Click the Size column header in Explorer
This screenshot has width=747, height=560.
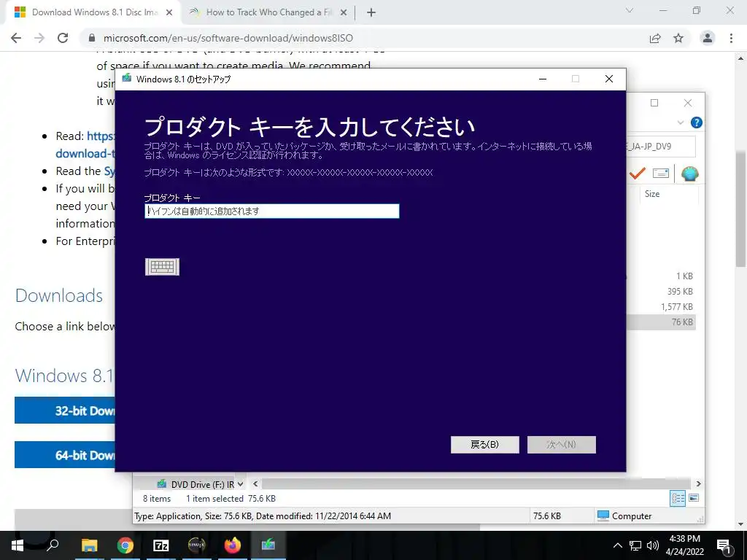click(x=652, y=194)
